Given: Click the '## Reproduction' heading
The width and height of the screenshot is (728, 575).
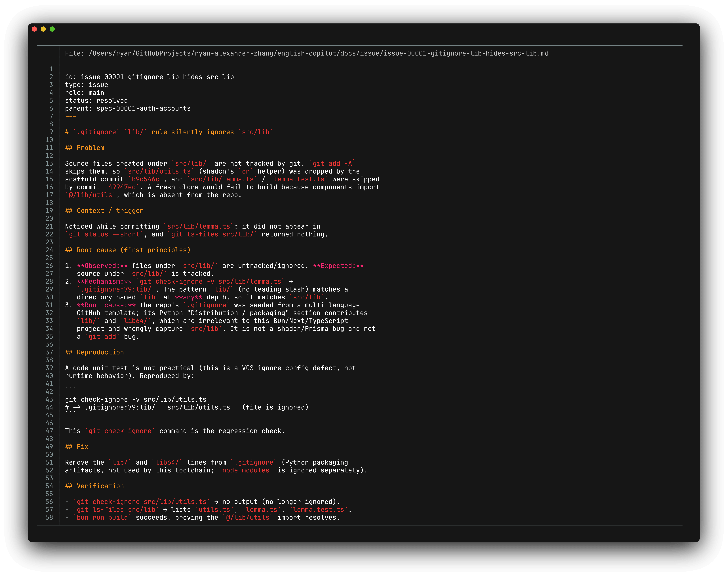Looking at the screenshot, I should (x=95, y=352).
